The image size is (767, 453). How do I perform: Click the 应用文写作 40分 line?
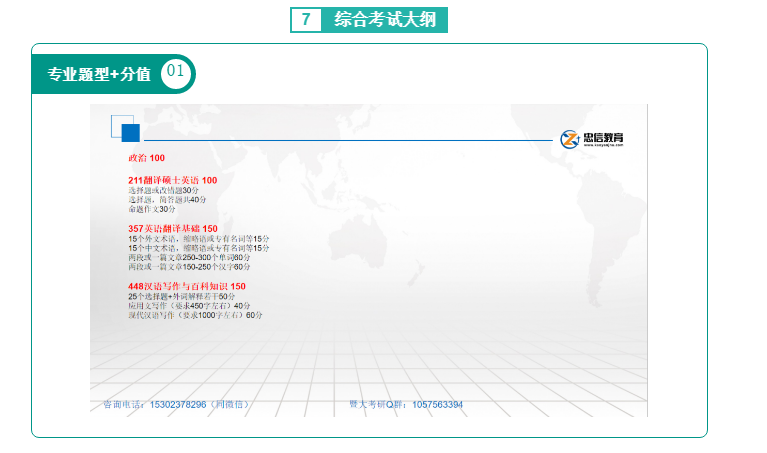[189, 306]
